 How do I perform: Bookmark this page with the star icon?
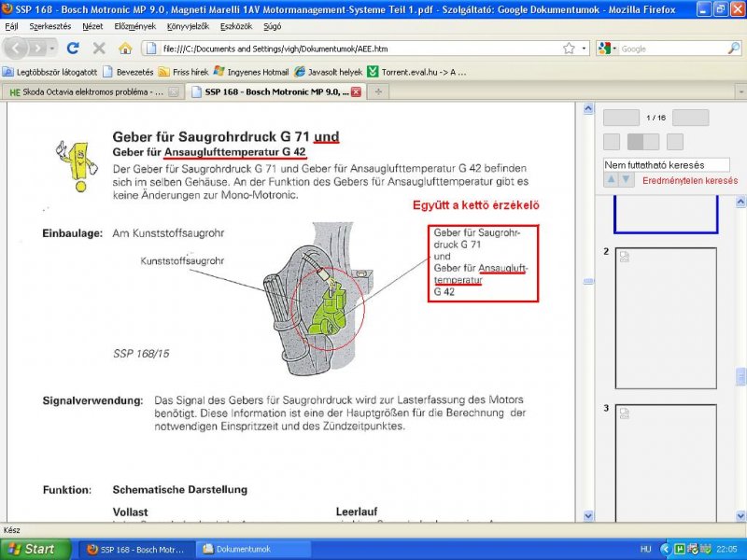click(x=569, y=49)
